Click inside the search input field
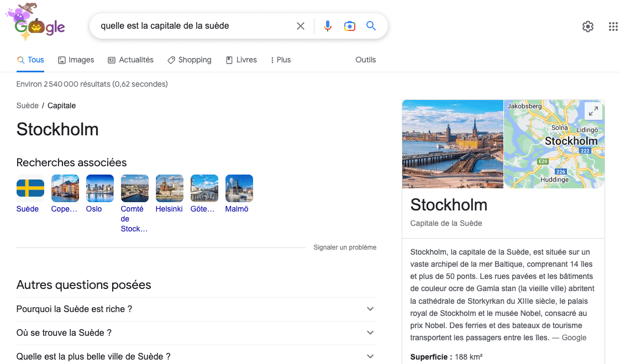The height and width of the screenshot is (364, 620). coord(193,25)
